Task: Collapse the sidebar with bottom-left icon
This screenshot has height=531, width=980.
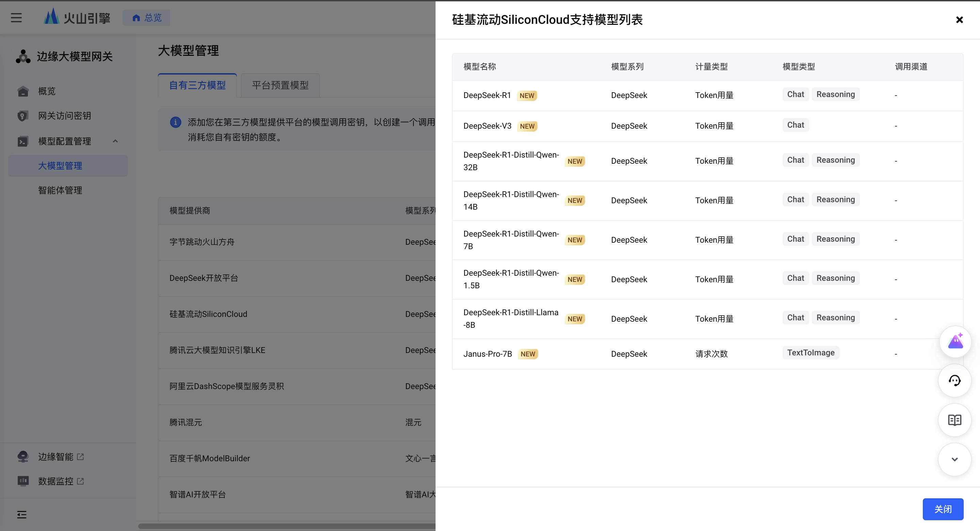Action: tap(22, 515)
